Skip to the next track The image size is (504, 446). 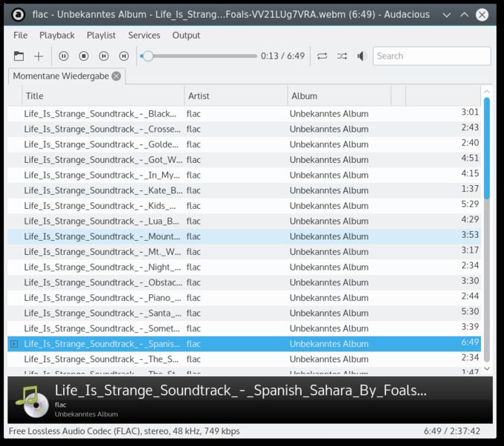click(x=123, y=56)
